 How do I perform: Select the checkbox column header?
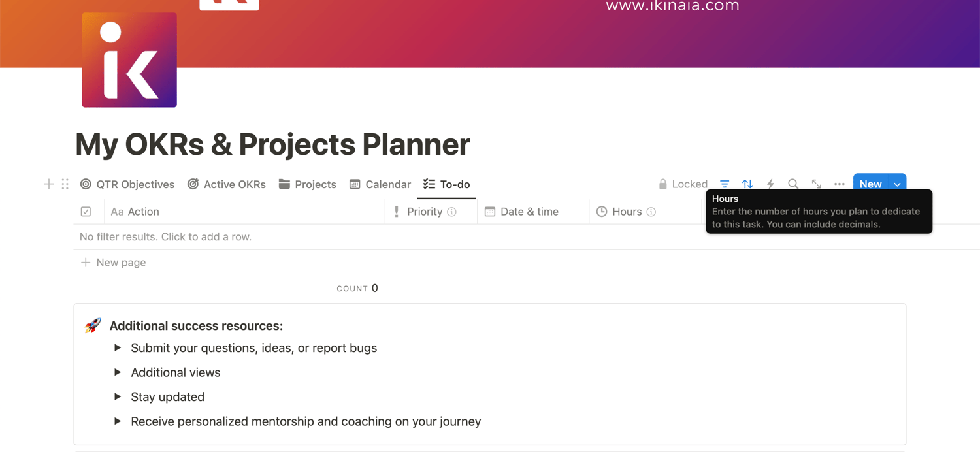pos(86,212)
